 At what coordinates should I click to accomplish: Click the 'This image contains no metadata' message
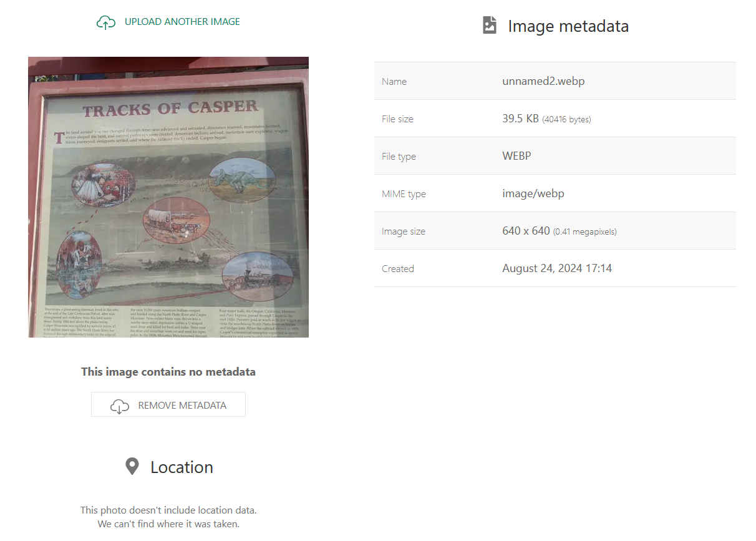click(168, 372)
